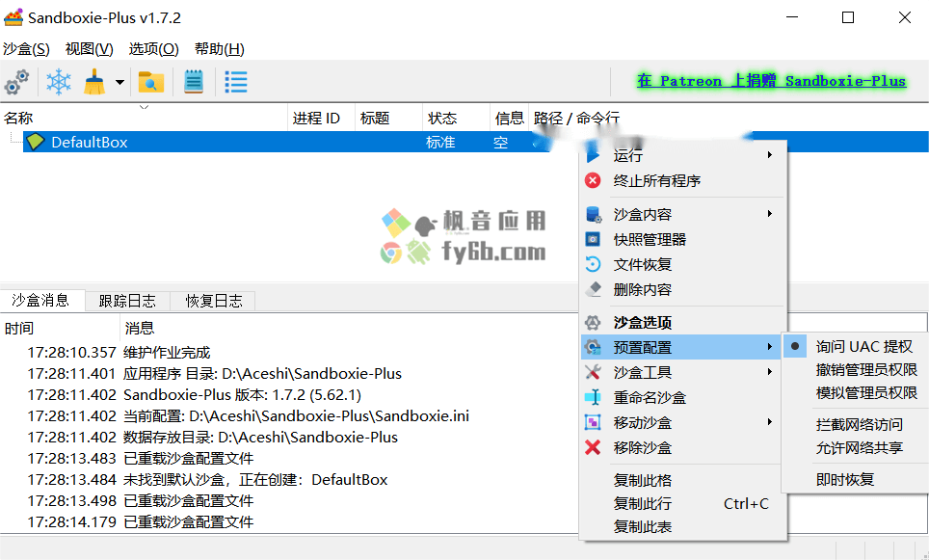The height and width of the screenshot is (560, 929).
Task: Select the 未找到默认沙盒 log row
Action: [290, 479]
